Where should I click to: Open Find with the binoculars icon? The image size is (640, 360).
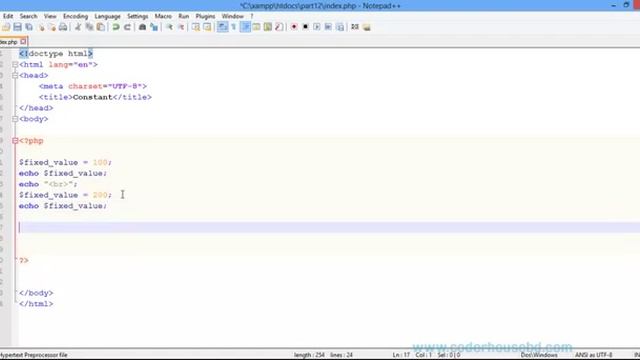coord(142,27)
